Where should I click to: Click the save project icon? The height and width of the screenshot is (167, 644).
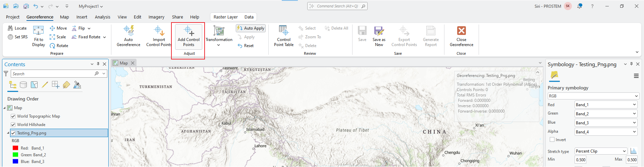(26, 6)
